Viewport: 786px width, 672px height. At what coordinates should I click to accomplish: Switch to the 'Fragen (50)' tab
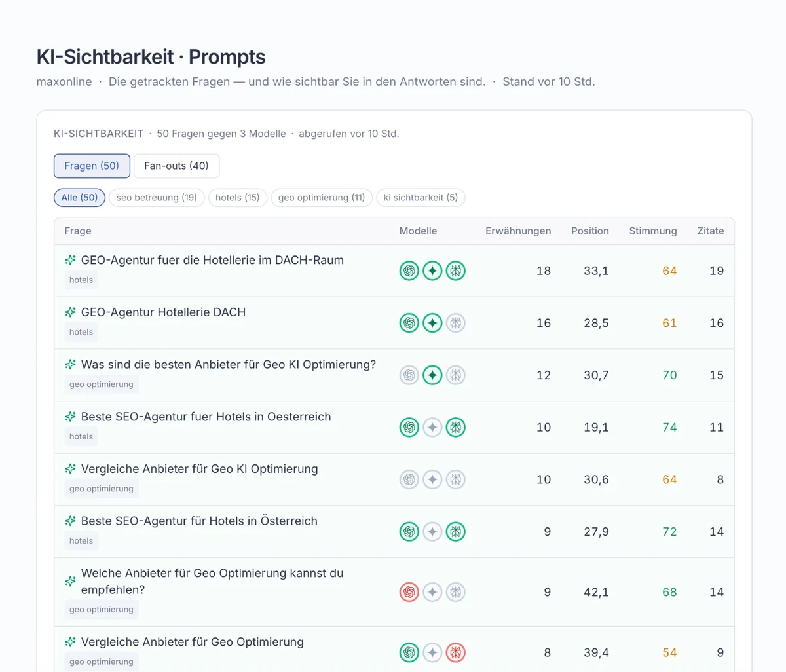92,166
